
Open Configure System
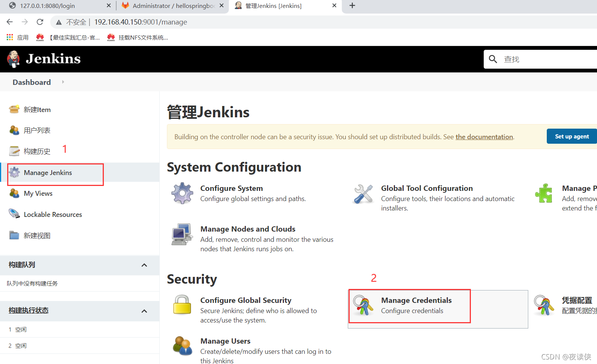tap(231, 188)
